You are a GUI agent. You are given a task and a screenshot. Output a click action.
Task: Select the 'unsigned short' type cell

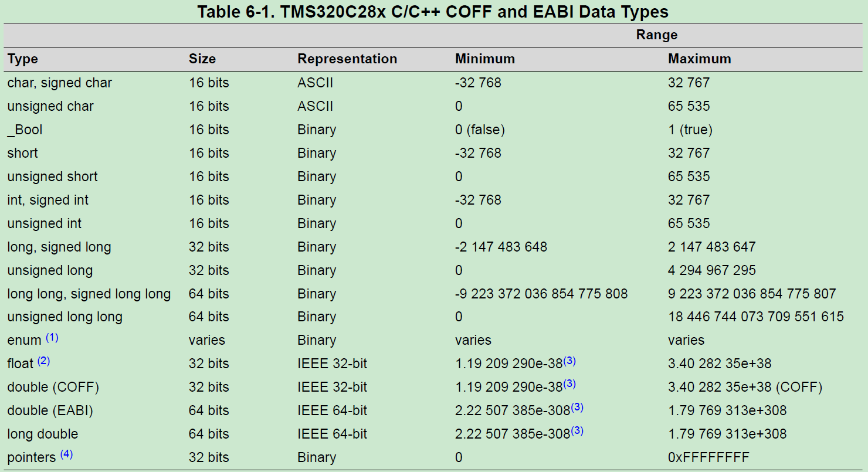(53, 176)
